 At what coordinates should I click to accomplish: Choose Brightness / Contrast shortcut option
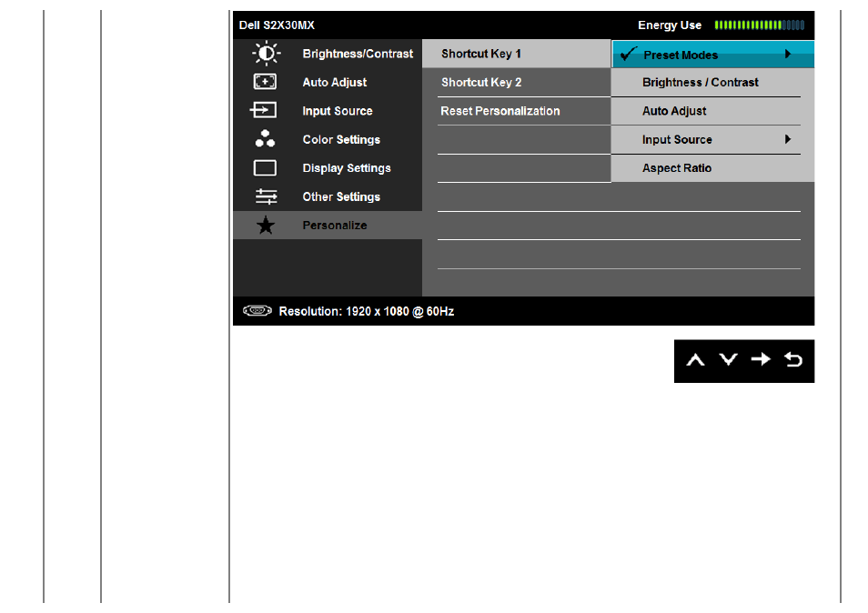click(x=701, y=83)
